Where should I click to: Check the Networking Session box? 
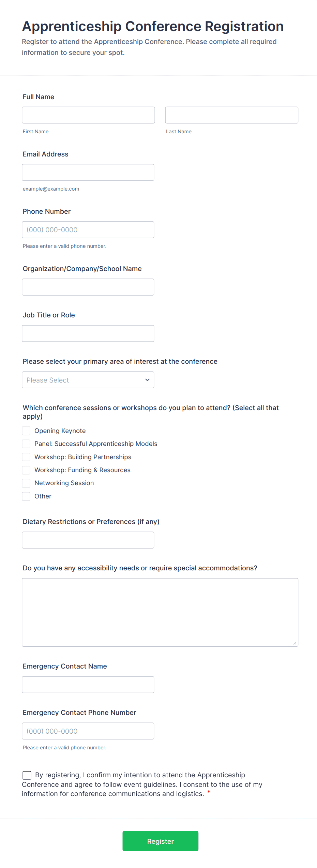pyautogui.click(x=26, y=483)
